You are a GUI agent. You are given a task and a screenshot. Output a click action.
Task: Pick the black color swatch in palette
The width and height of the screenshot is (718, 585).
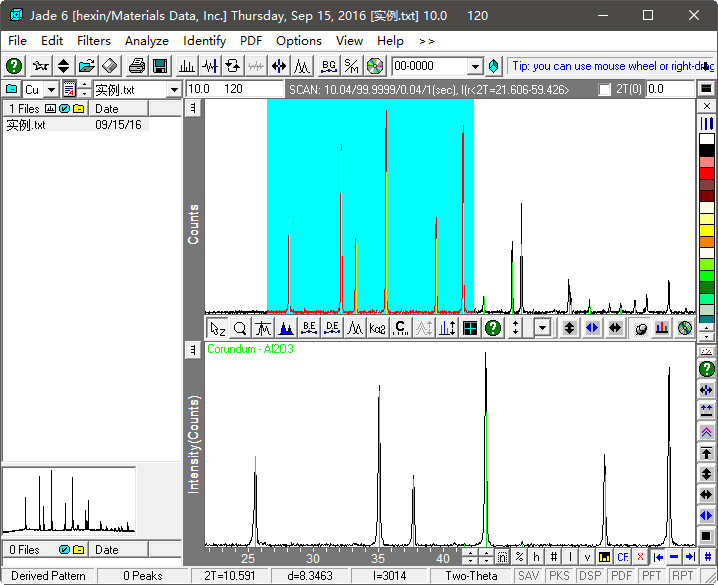click(x=707, y=150)
